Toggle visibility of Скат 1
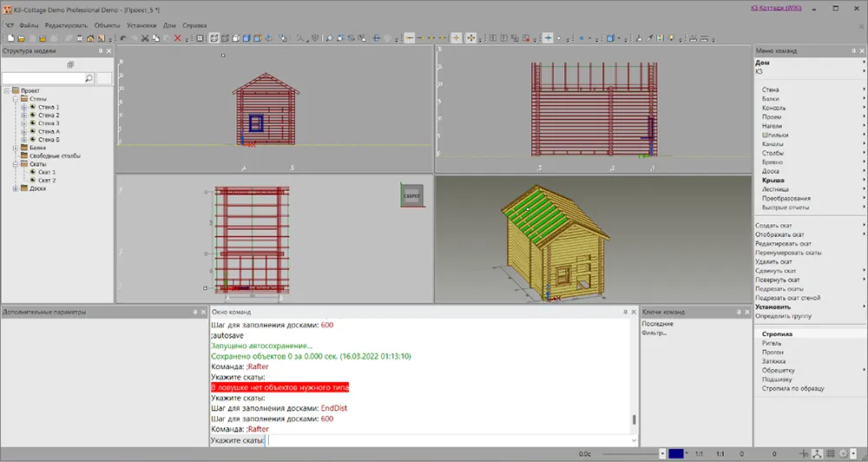This screenshot has width=868, height=462. 33,172
